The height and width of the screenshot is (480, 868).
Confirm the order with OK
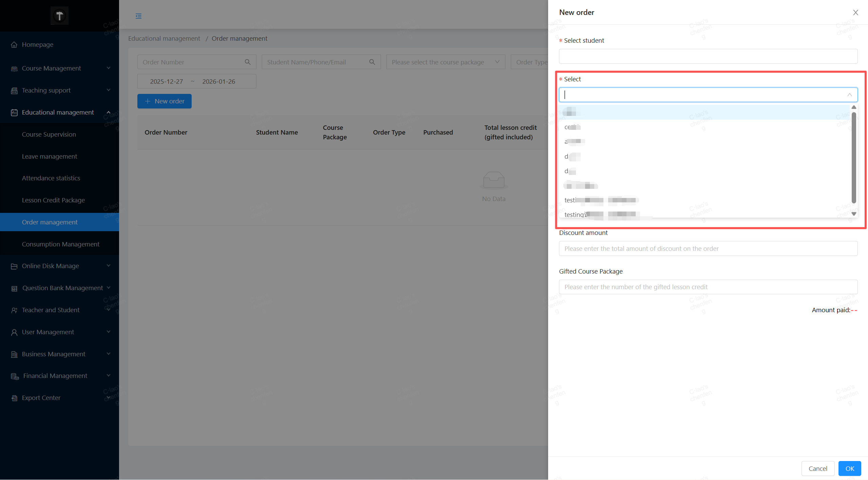(x=849, y=468)
